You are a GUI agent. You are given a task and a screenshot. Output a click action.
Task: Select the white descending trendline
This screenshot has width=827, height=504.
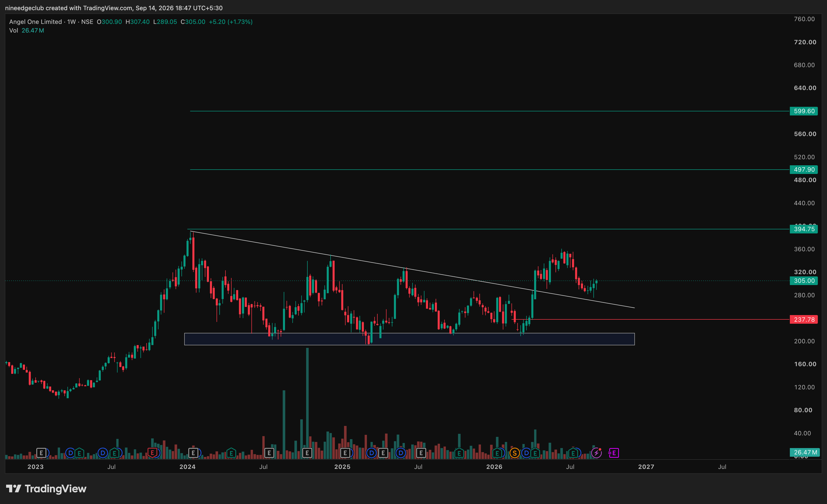(x=412, y=270)
